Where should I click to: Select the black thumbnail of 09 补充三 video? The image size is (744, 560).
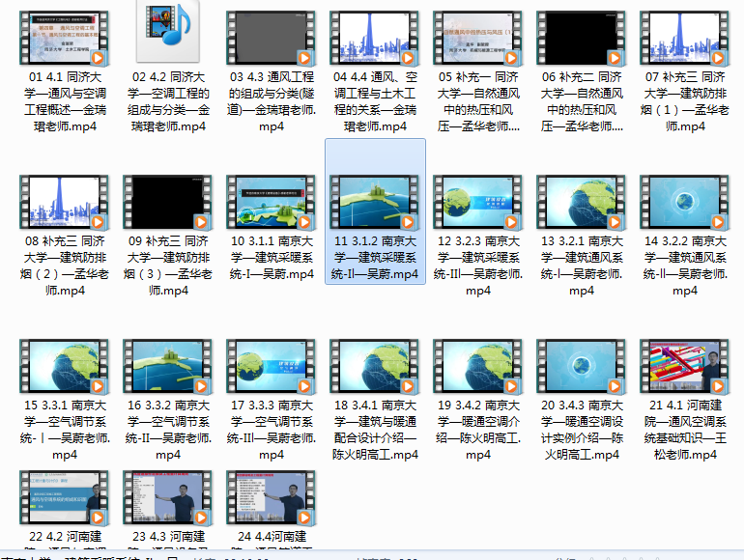[168, 202]
